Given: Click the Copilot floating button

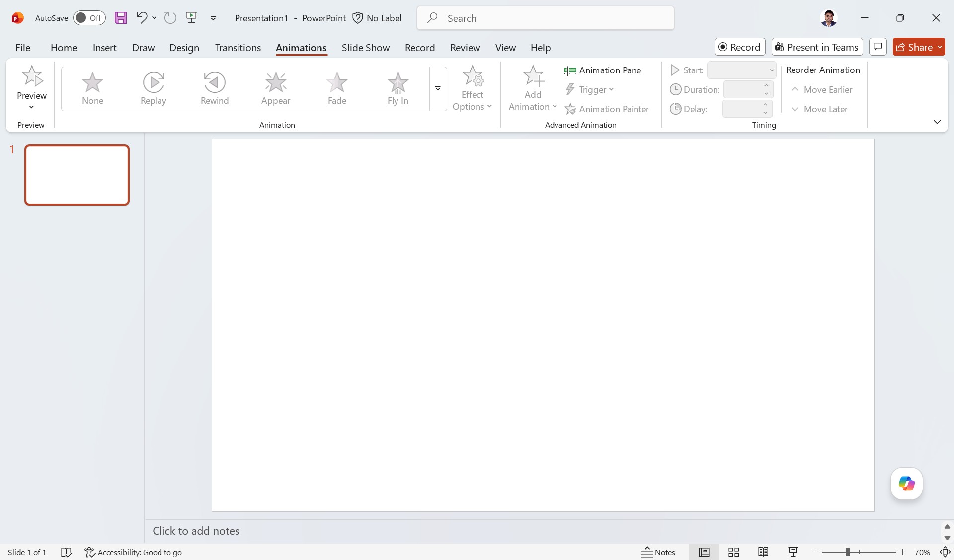Looking at the screenshot, I should click(906, 484).
